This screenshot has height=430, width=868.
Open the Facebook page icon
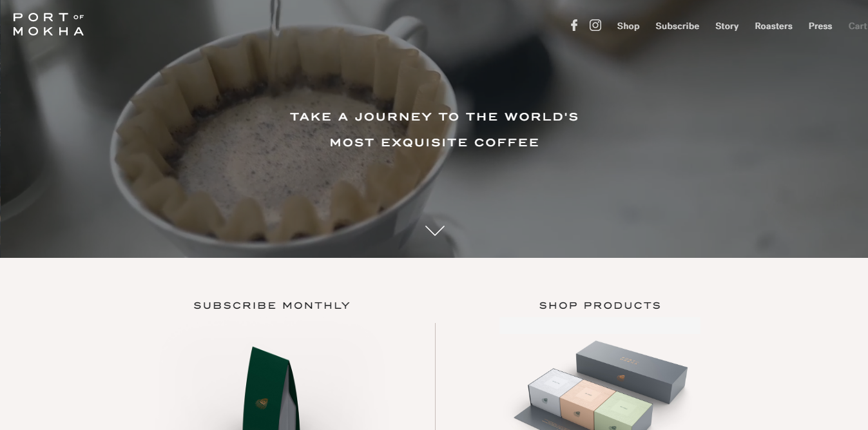(574, 25)
